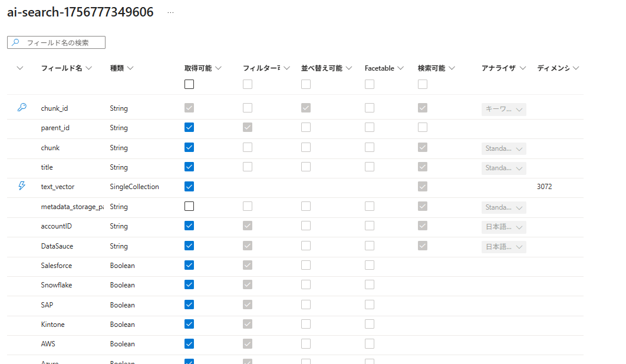Select the metadata_storage_path field name
This screenshot has width=626, height=364.
pyautogui.click(x=73, y=207)
